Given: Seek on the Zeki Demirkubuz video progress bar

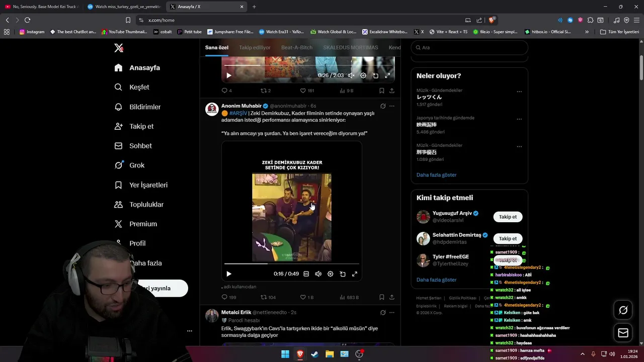Looking at the screenshot, I should [292, 263].
